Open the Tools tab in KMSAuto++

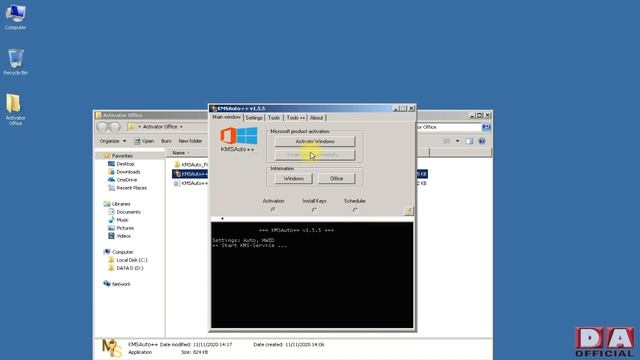(274, 118)
